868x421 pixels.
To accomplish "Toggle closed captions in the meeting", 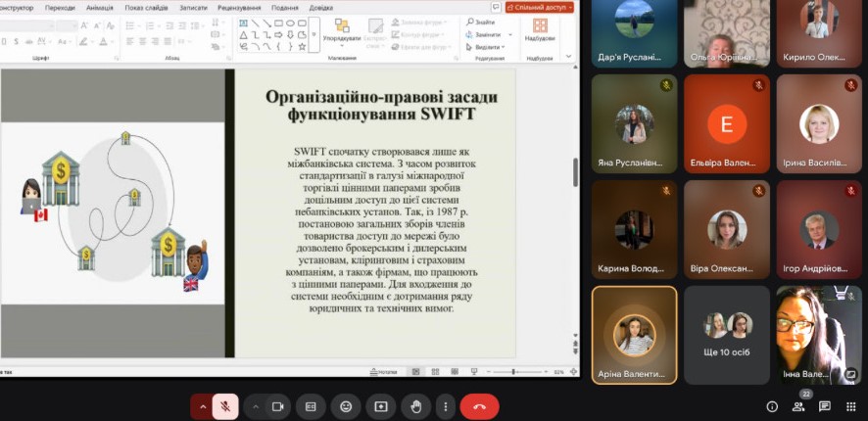I will [x=312, y=406].
